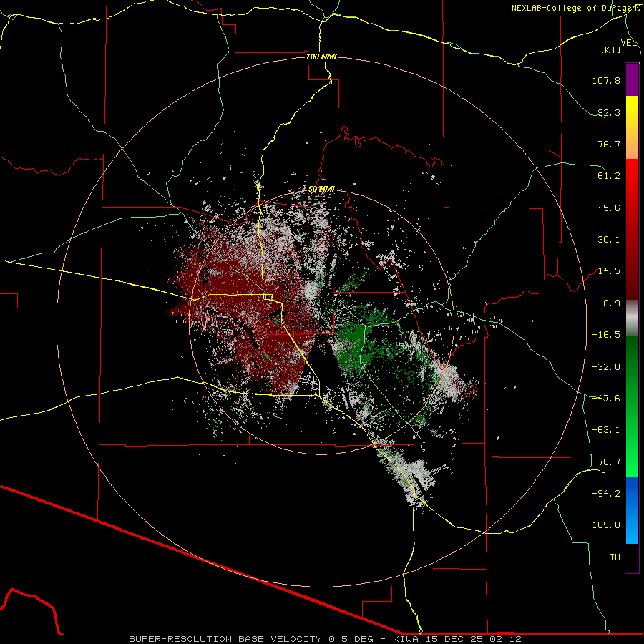Click the blue segment of the color bar

pos(632,510)
